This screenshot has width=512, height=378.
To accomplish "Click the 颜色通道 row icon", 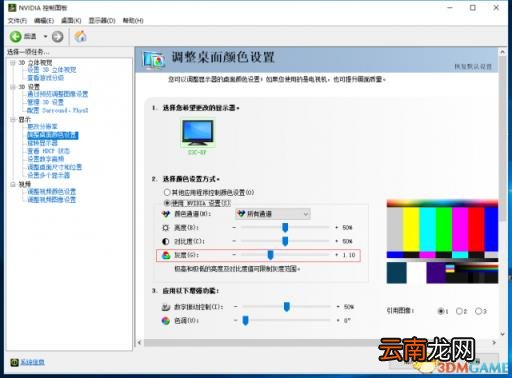I will (x=166, y=214).
